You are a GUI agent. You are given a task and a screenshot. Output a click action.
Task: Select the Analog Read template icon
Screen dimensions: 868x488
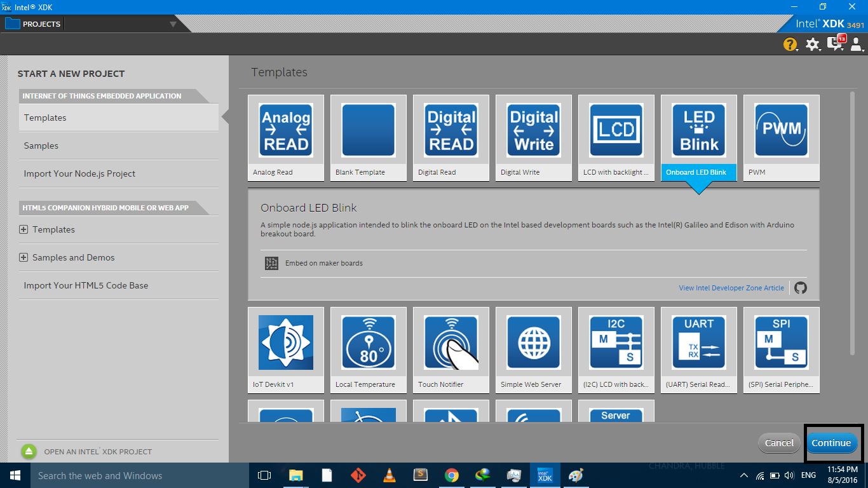[x=286, y=130]
